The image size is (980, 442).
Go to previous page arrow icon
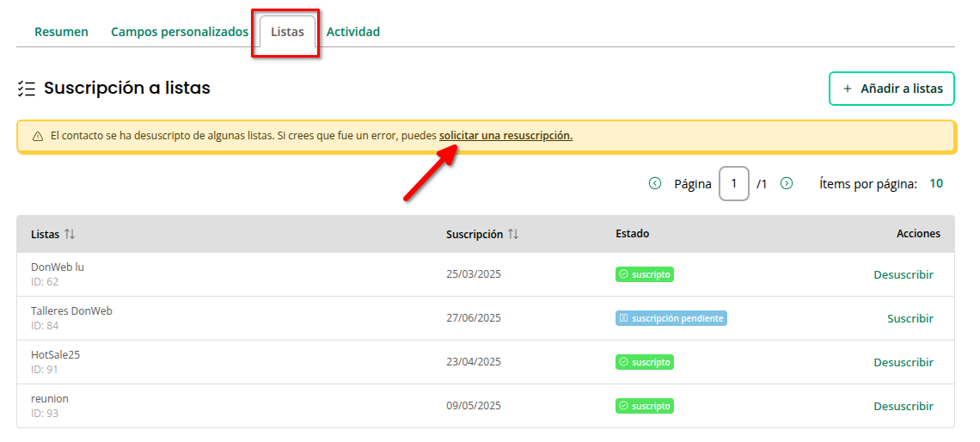(x=655, y=183)
